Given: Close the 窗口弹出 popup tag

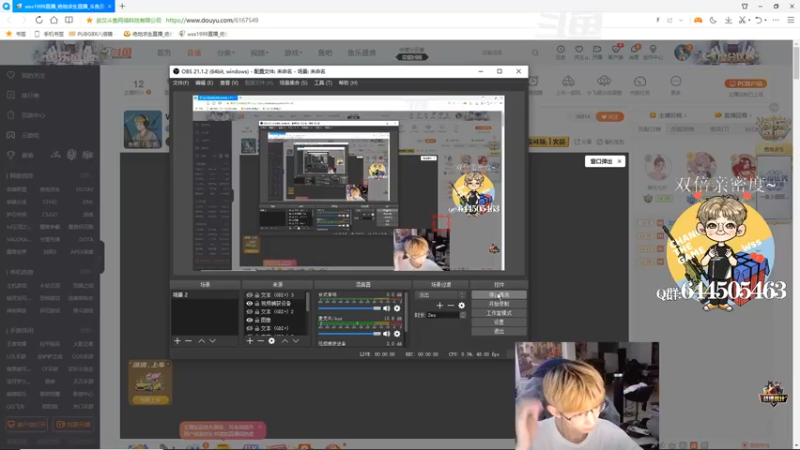Looking at the screenshot, I should [x=619, y=161].
